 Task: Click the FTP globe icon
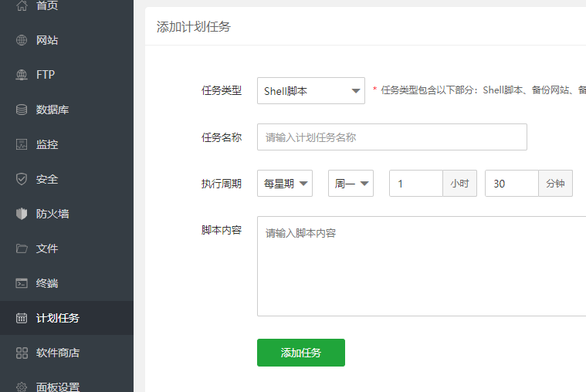point(22,75)
